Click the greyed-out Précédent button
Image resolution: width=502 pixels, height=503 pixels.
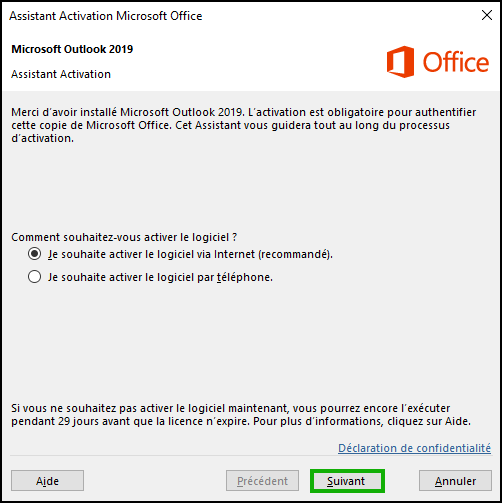coord(262,481)
